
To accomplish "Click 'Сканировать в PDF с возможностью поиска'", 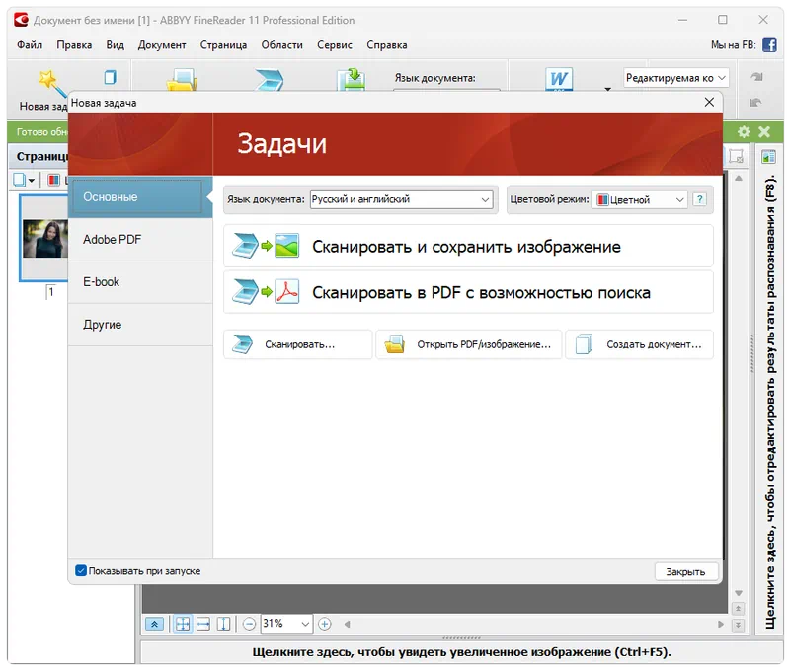I will click(468, 292).
